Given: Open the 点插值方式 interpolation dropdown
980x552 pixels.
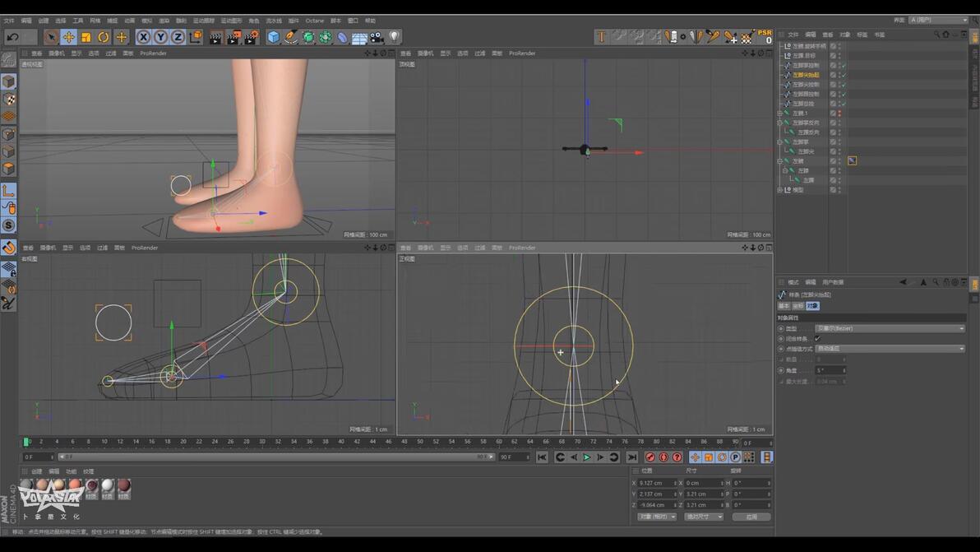Looking at the screenshot, I should tap(890, 349).
